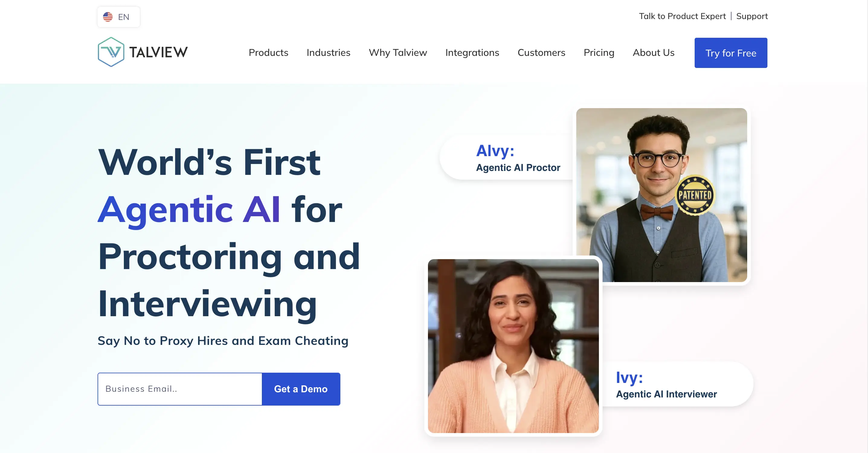Click the Try for Free button
The image size is (868, 453).
[731, 53]
